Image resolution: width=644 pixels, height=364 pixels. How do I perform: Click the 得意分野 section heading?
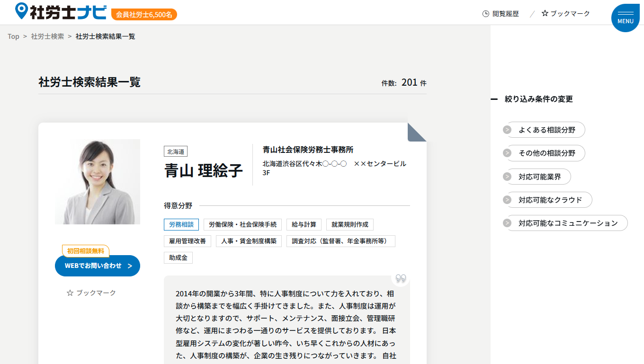[178, 206]
